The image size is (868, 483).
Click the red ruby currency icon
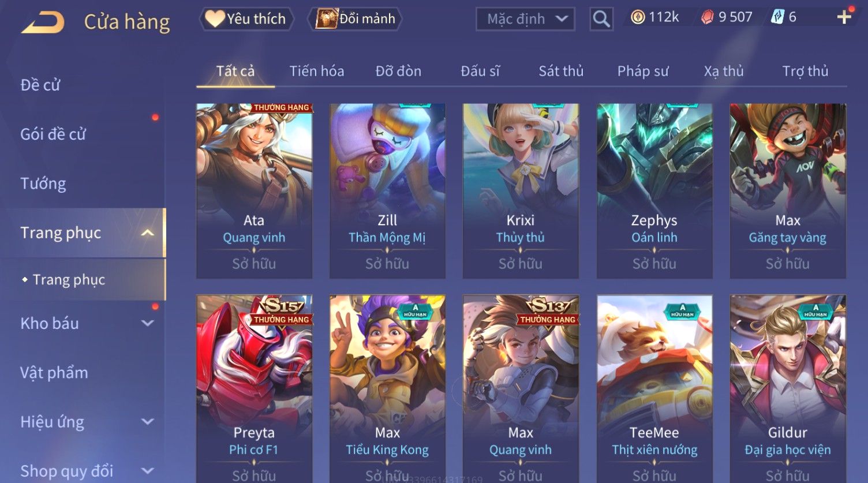click(708, 17)
